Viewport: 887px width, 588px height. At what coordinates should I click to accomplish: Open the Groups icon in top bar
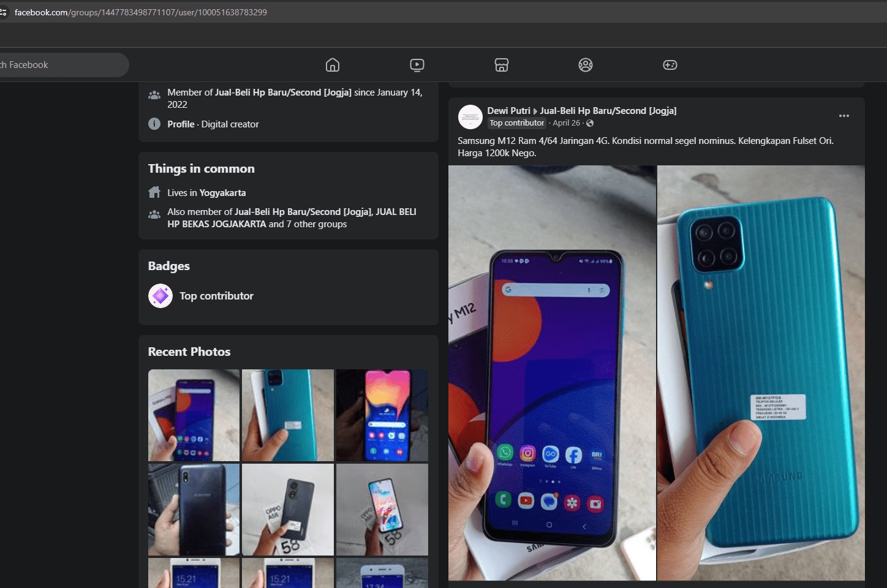click(x=586, y=65)
